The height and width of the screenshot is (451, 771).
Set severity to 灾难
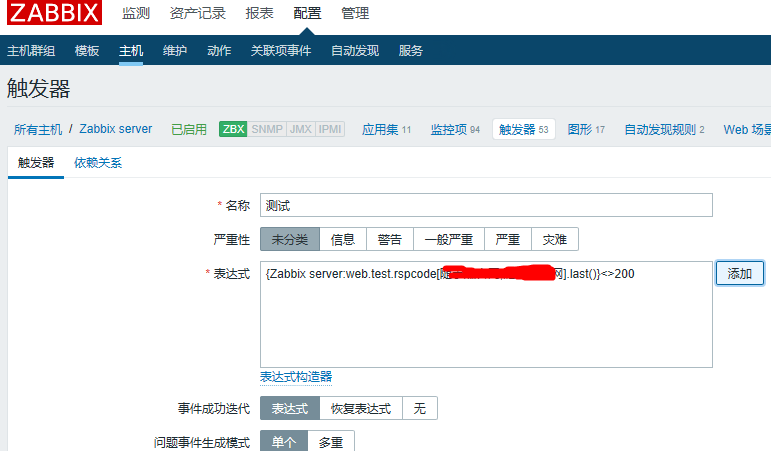tap(555, 240)
